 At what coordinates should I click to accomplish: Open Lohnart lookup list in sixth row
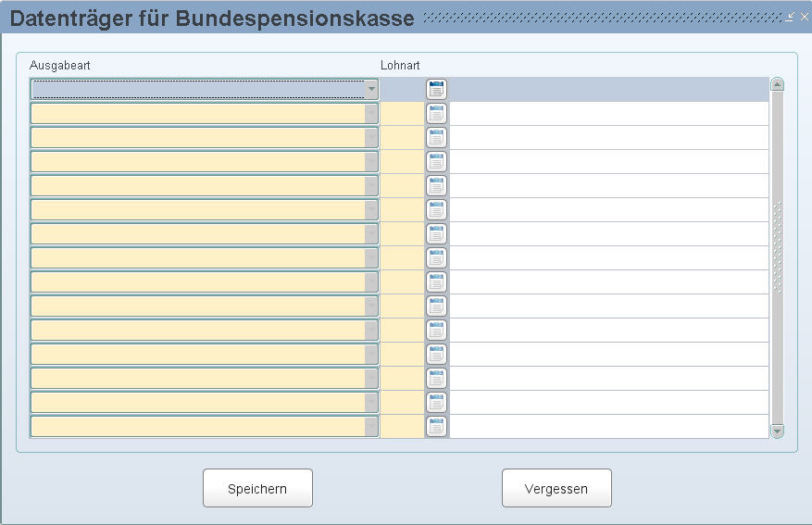click(436, 209)
